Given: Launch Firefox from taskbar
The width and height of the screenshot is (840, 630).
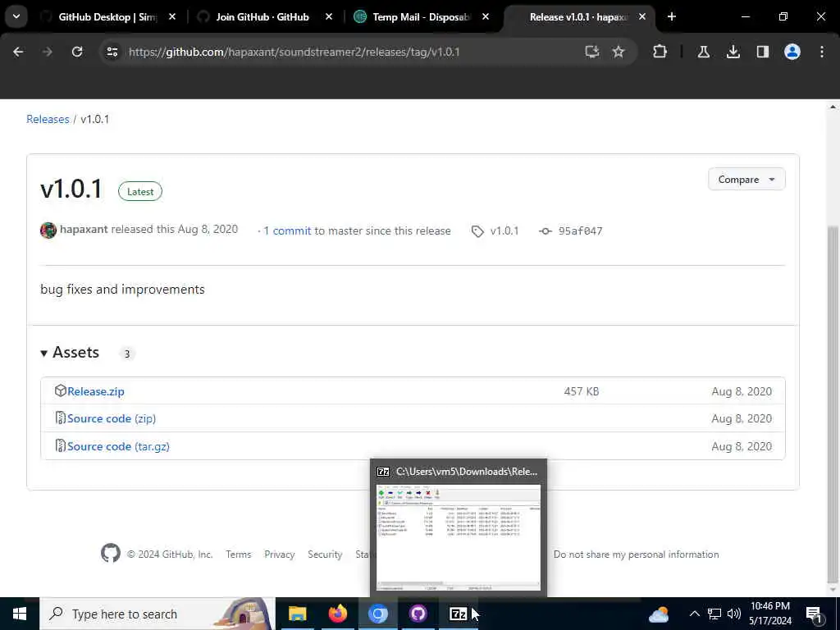Looking at the screenshot, I should (x=337, y=614).
